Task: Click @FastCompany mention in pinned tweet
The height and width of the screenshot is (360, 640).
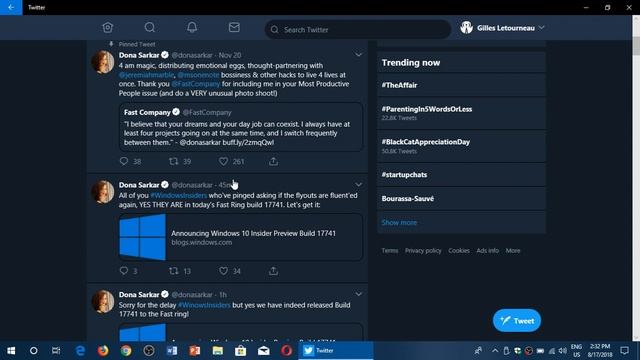Action: click(x=196, y=84)
